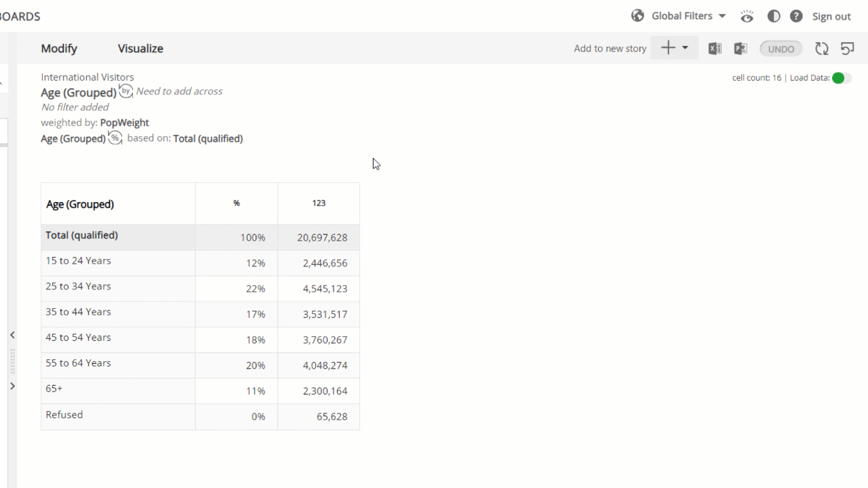Image resolution: width=868 pixels, height=488 pixels.
Task: Click the 65,628 value cell
Action: pyautogui.click(x=319, y=417)
